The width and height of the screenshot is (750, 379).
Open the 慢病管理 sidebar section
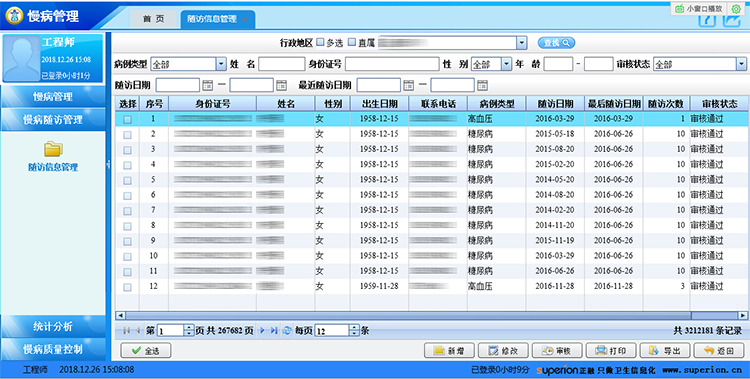(x=53, y=97)
